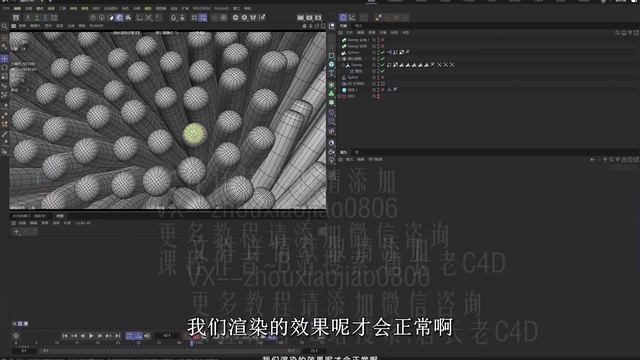Select the second Sweep object in Object Manager
The width and height of the screenshot is (640, 360).
pos(357,46)
